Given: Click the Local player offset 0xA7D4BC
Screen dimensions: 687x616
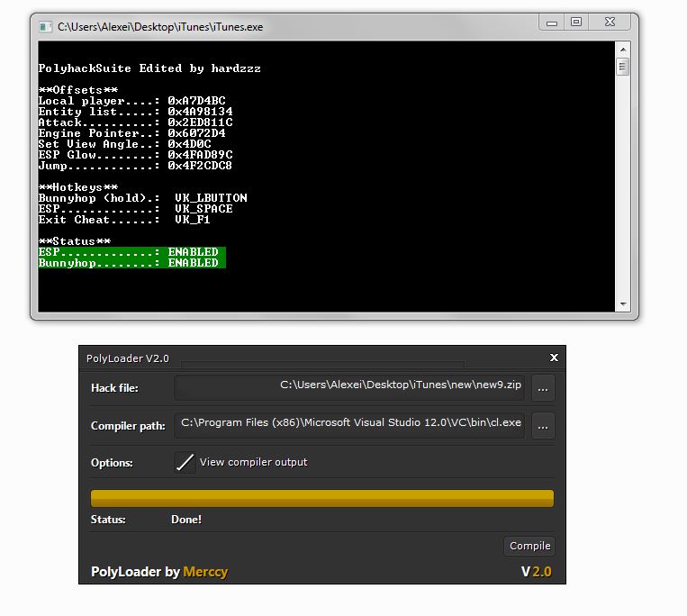Looking at the screenshot, I should point(196,101).
